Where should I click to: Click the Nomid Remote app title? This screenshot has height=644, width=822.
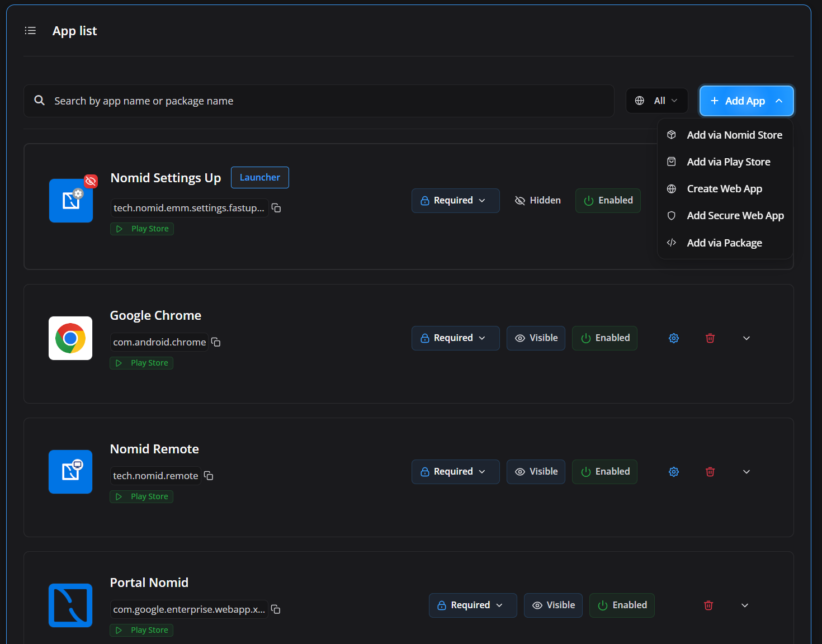(x=154, y=449)
